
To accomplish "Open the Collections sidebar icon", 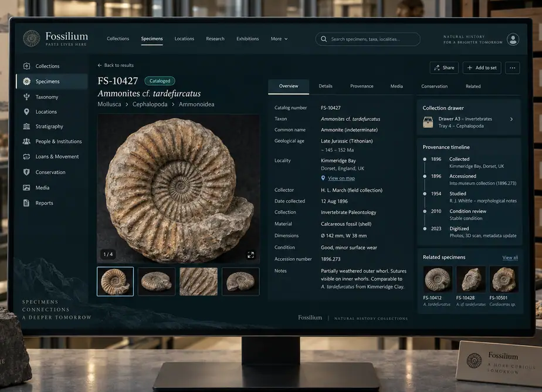I will (26, 66).
